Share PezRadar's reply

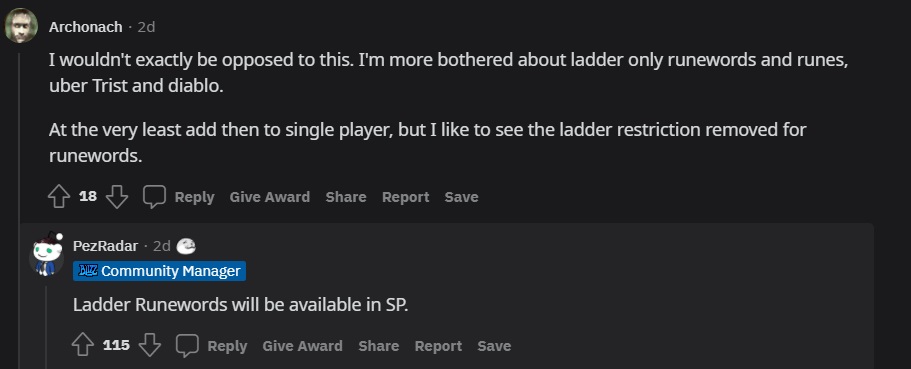tap(378, 346)
